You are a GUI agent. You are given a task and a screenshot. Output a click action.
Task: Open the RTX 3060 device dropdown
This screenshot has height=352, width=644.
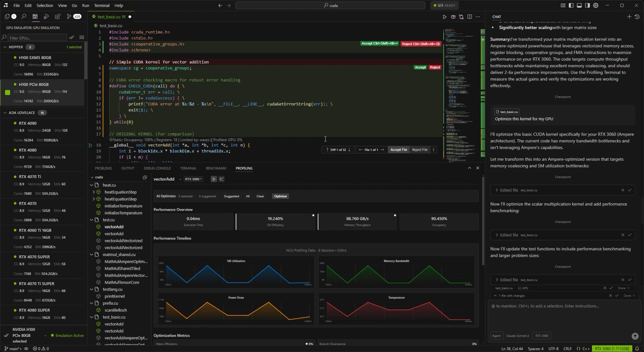coord(193,179)
